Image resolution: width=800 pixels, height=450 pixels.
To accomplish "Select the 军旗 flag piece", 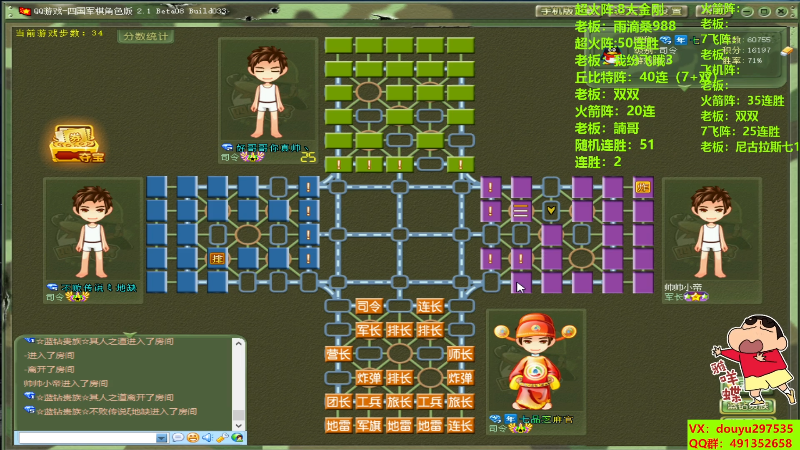I will coord(368,426).
